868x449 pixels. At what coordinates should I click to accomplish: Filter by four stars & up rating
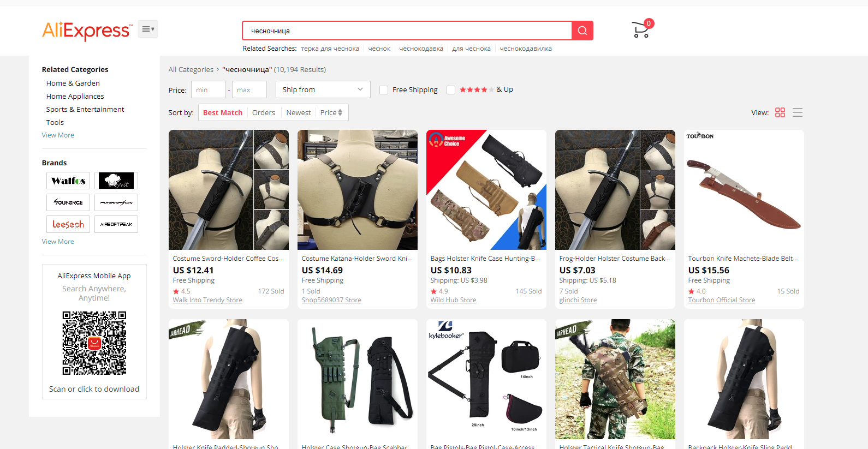tap(486, 89)
